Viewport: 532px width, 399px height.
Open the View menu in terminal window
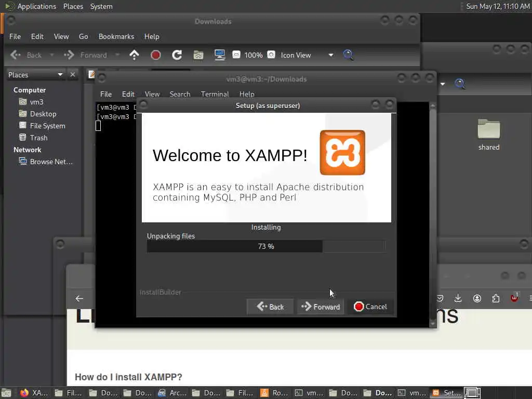(x=152, y=94)
